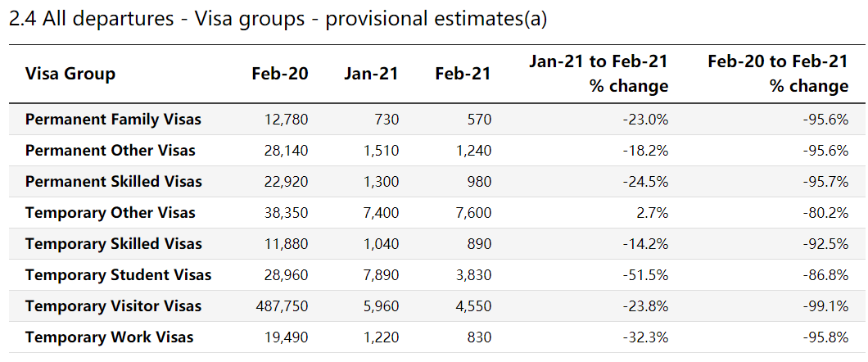Select Permanent Skilled Visas row label

point(114,182)
